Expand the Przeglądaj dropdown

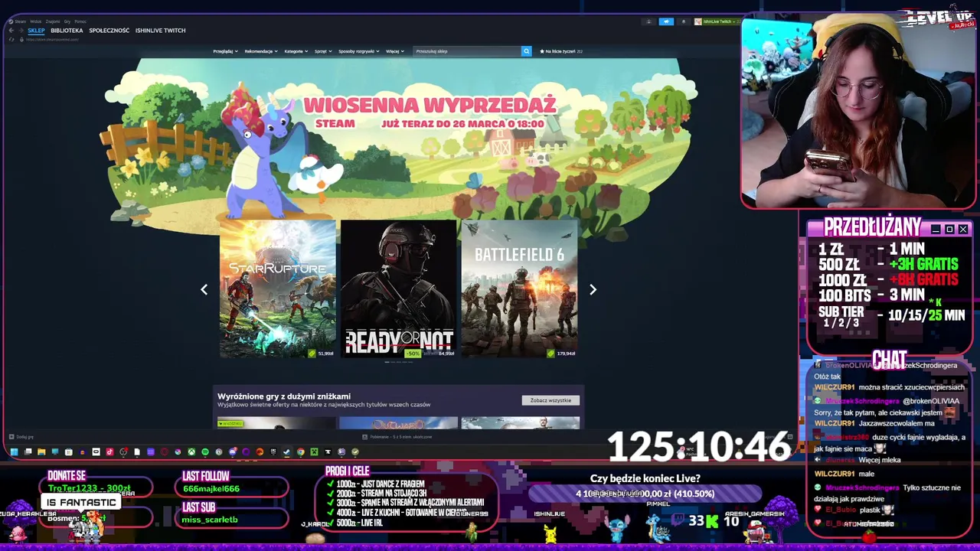(x=225, y=51)
